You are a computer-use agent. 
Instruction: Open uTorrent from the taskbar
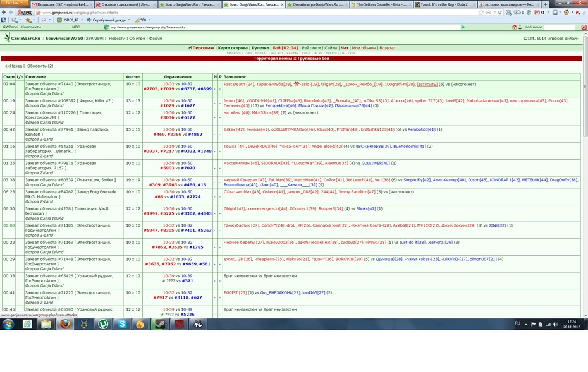tap(103, 325)
